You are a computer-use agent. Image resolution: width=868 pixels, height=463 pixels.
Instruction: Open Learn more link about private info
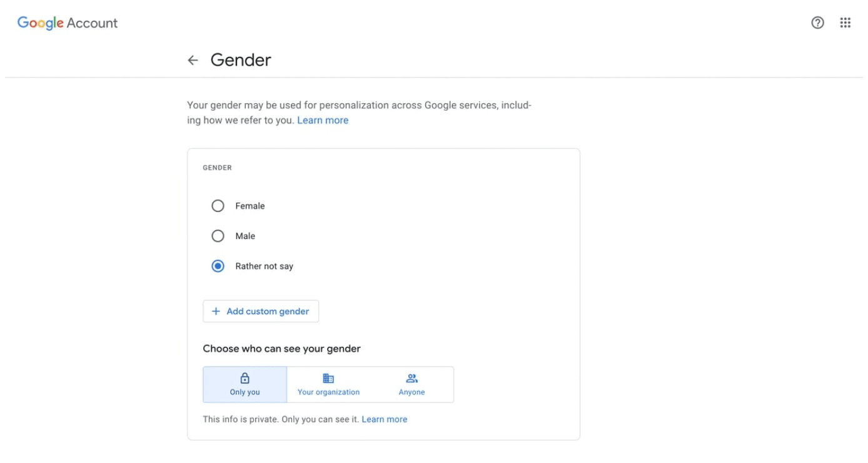click(384, 419)
